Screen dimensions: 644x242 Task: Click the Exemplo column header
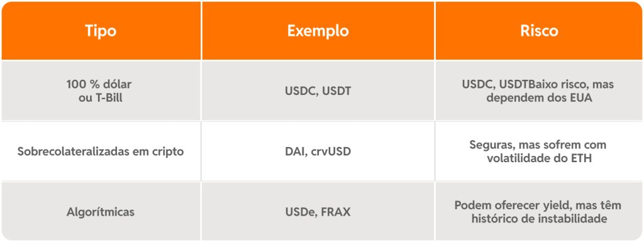318,31
